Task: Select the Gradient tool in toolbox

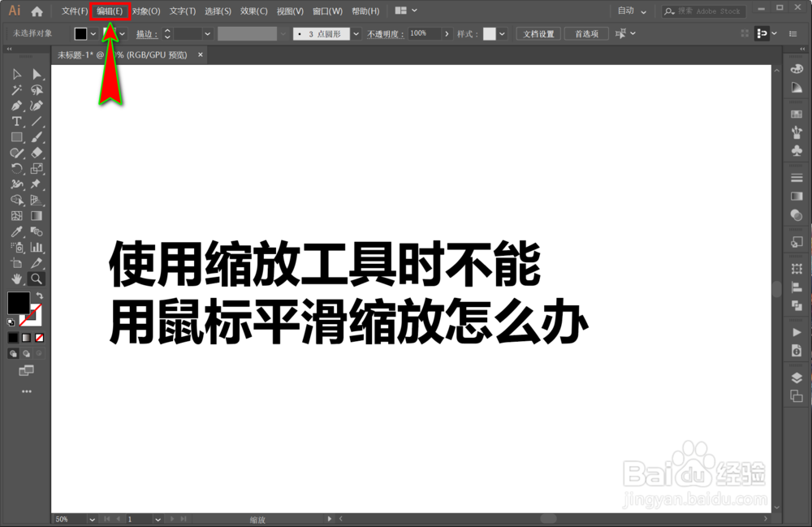Action: click(x=37, y=216)
